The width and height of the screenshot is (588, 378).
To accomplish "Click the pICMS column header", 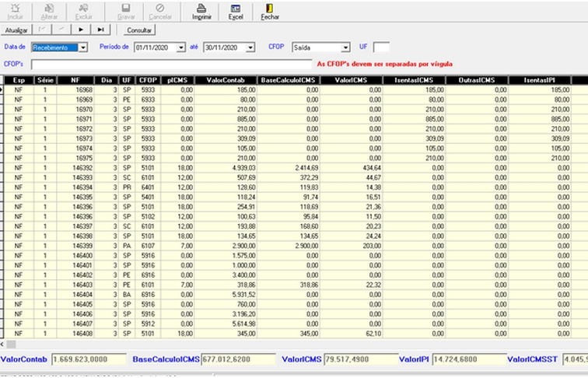I will point(177,80).
